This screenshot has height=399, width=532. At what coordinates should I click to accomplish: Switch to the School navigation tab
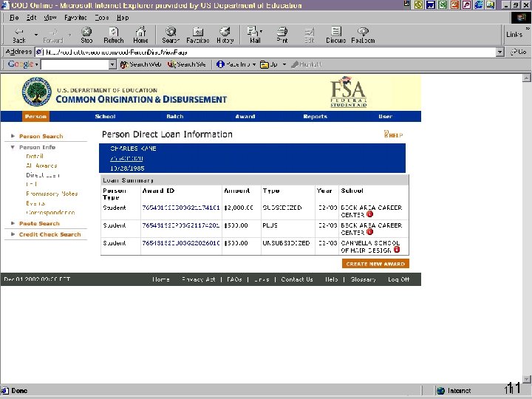pos(105,117)
